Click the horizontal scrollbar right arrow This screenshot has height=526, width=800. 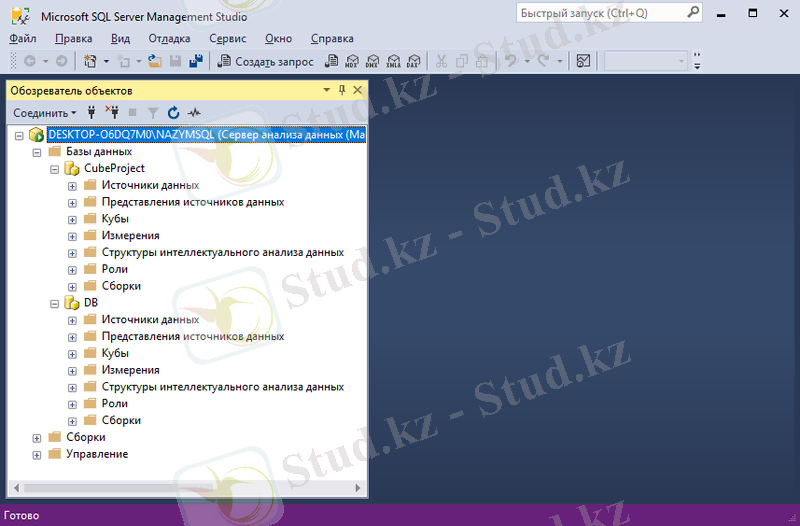[x=358, y=488]
